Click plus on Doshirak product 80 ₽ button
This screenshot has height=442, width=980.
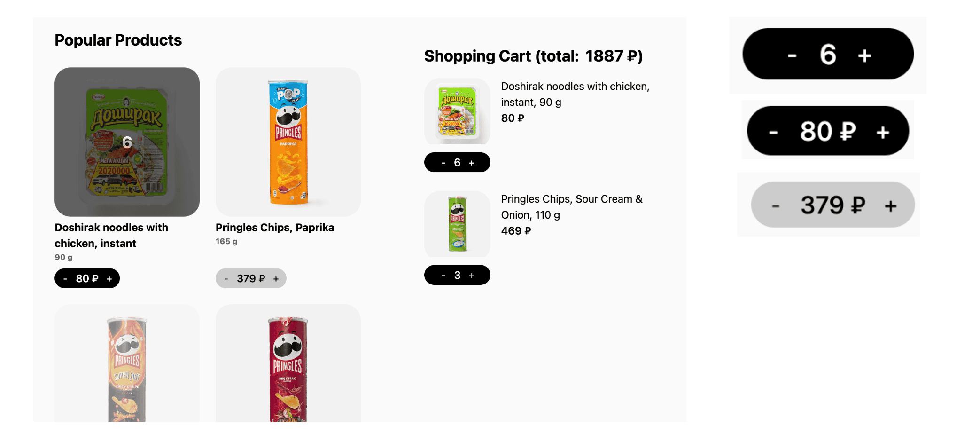click(109, 279)
